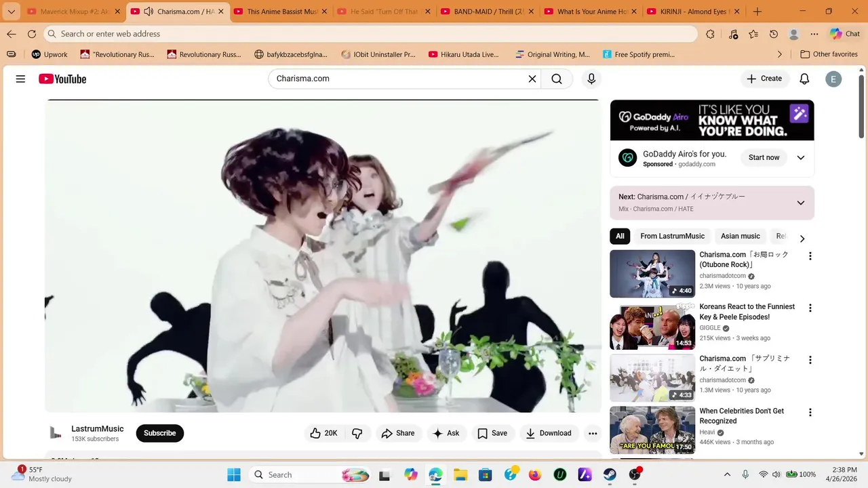Screen dimensions: 868x488
Task: Clear the YouTube search box text
Action: point(532,79)
